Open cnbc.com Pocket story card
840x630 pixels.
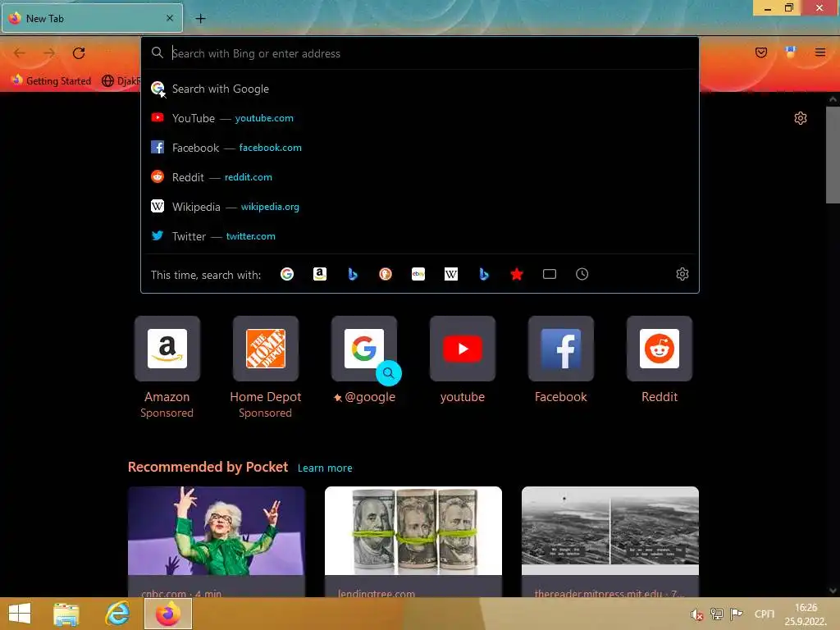(x=217, y=541)
